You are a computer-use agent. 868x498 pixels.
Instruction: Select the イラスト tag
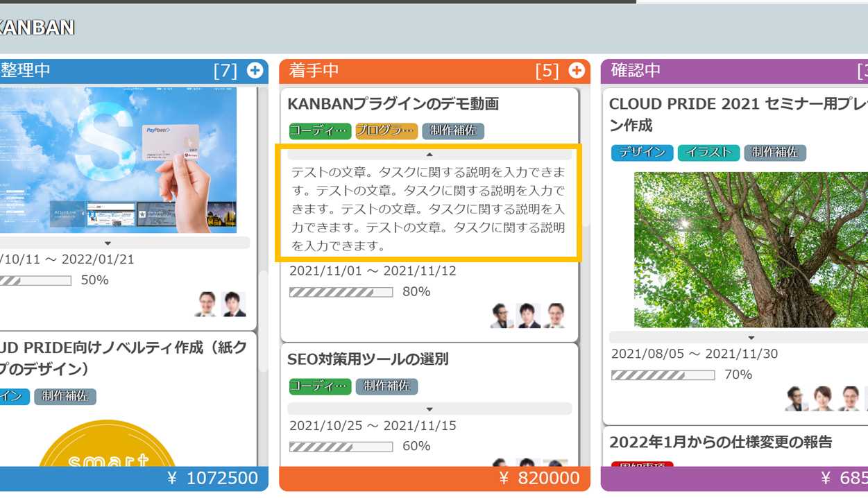(708, 153)
